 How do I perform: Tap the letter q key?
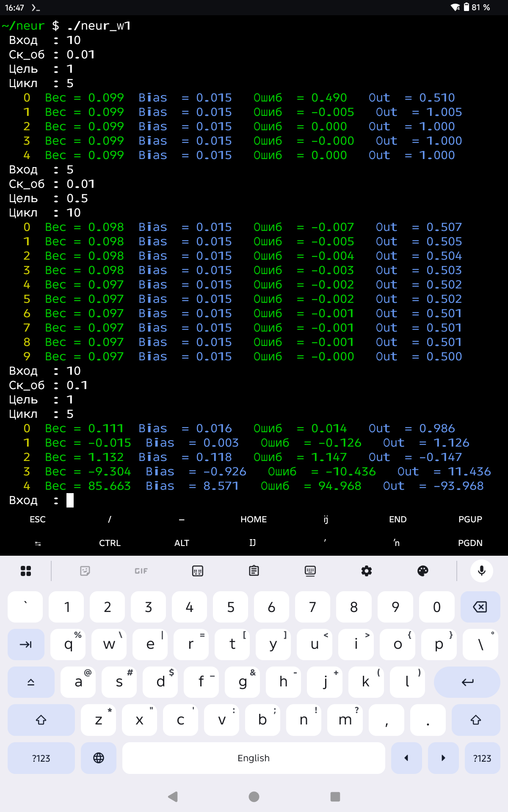[68, 645]
